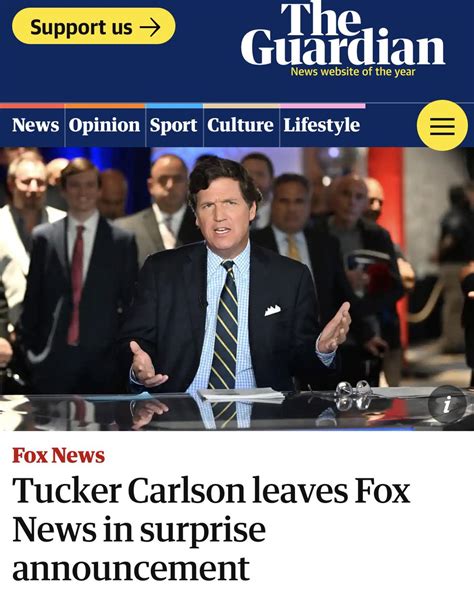Open the Culture tab

[x=240, y=125]
